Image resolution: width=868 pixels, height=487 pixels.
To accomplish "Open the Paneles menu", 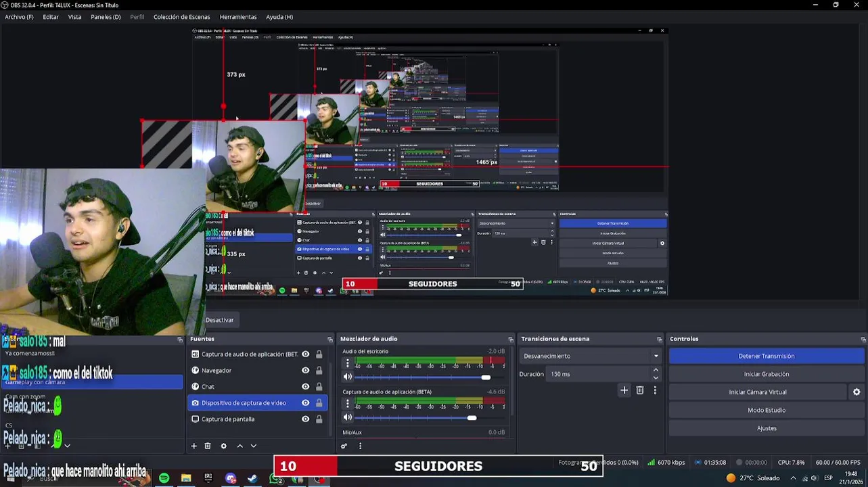I will coord(106,17).
